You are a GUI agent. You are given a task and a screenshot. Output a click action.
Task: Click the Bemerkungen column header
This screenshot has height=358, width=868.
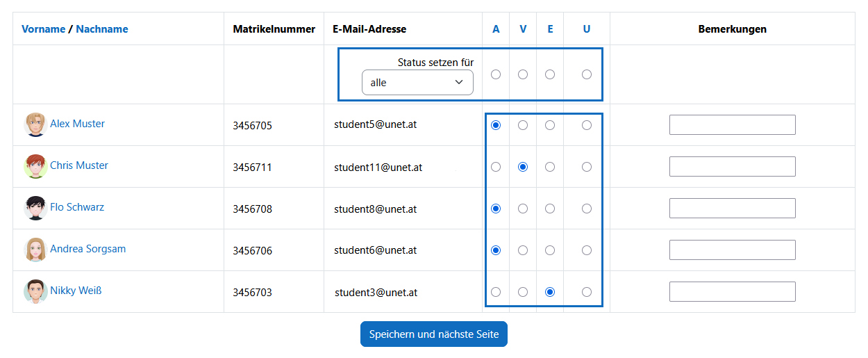[x=733, y=29]
